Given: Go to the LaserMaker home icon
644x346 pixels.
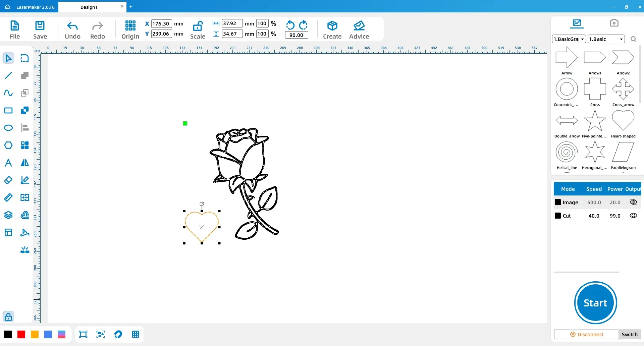Looking at the screenshot, I should [7, 7].
